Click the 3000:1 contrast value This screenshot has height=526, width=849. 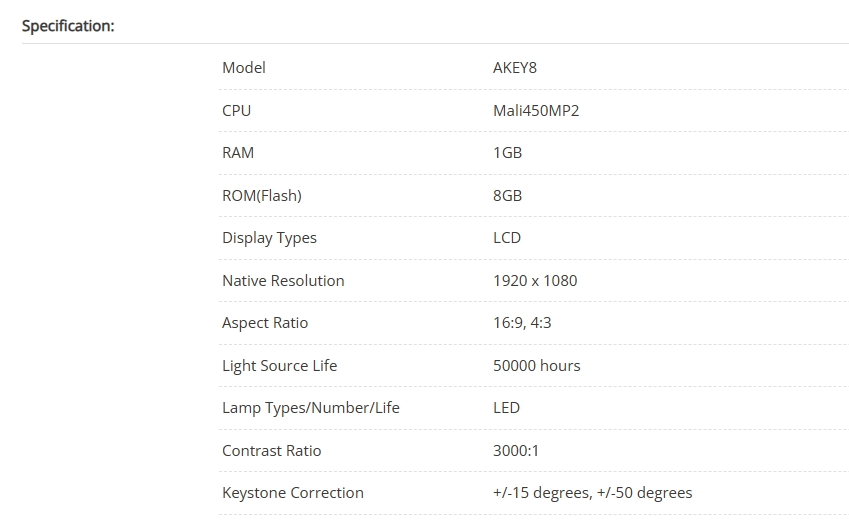point(516,451)
